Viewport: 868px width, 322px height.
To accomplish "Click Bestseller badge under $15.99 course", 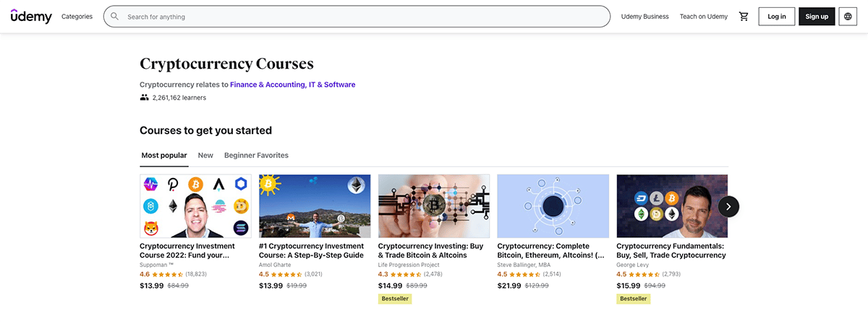I will pos(633,299).
